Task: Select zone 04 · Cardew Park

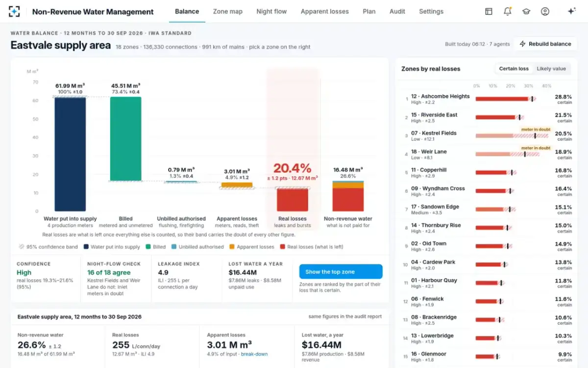Action: click(x=487, y=265)
